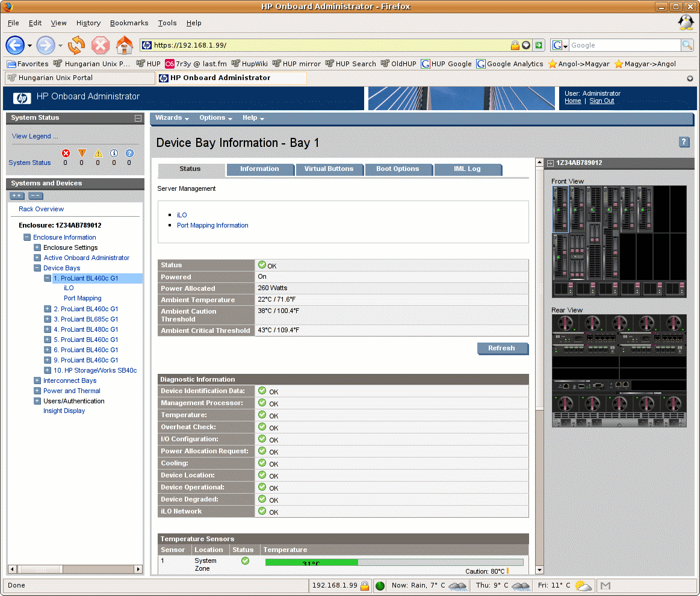Screen dimensions: 700x596
Task: Click the sunny cloud icon for Friday forecast
Action: [x=583, y=585]
